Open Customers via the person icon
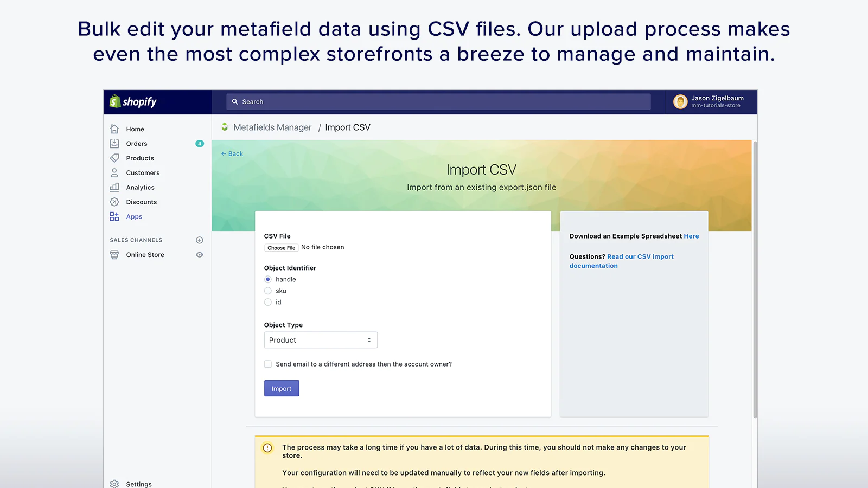The width and height of the screenshot is (868, 488). [114, 173]
